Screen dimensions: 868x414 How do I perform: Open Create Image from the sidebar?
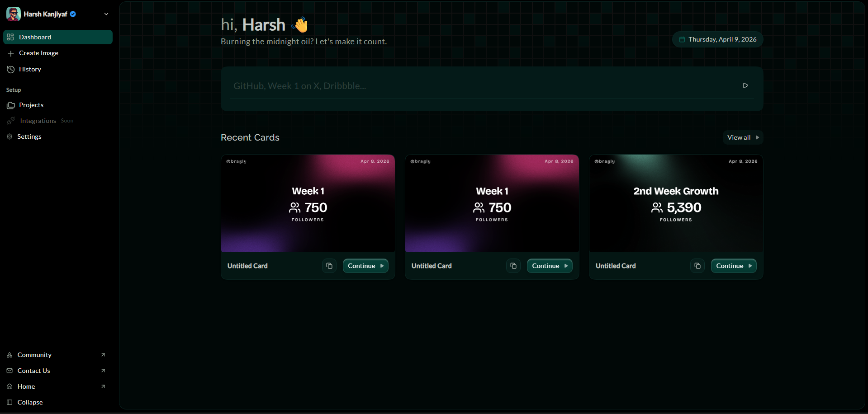11,53
